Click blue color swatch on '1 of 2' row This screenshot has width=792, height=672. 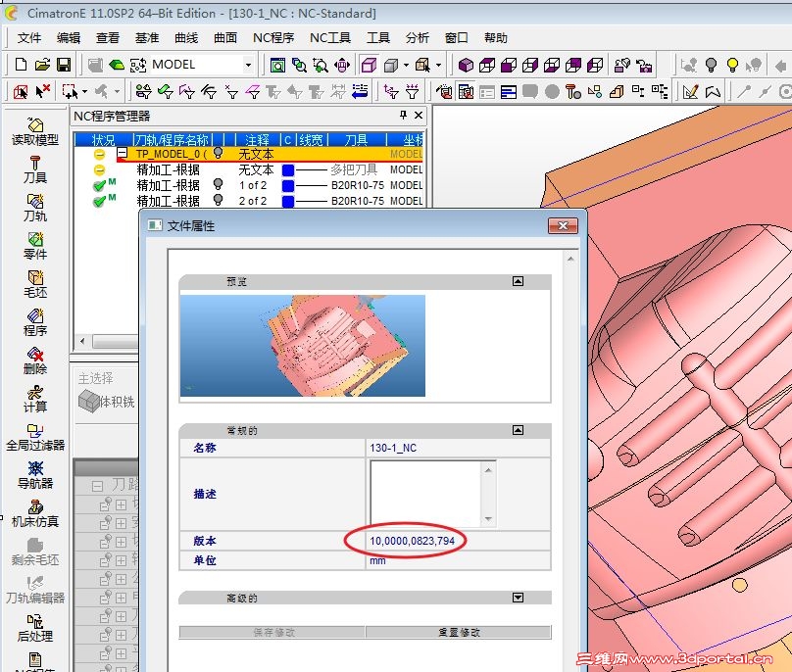[288, 186]
